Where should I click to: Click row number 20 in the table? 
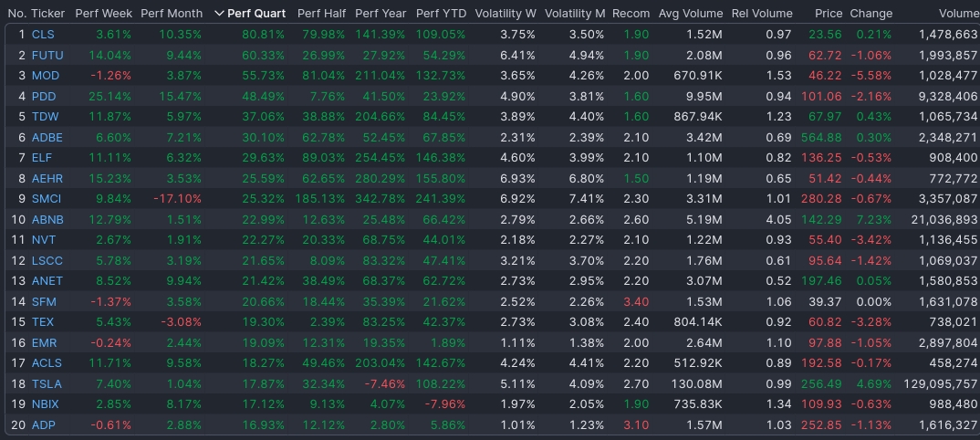tap(19, 425)
